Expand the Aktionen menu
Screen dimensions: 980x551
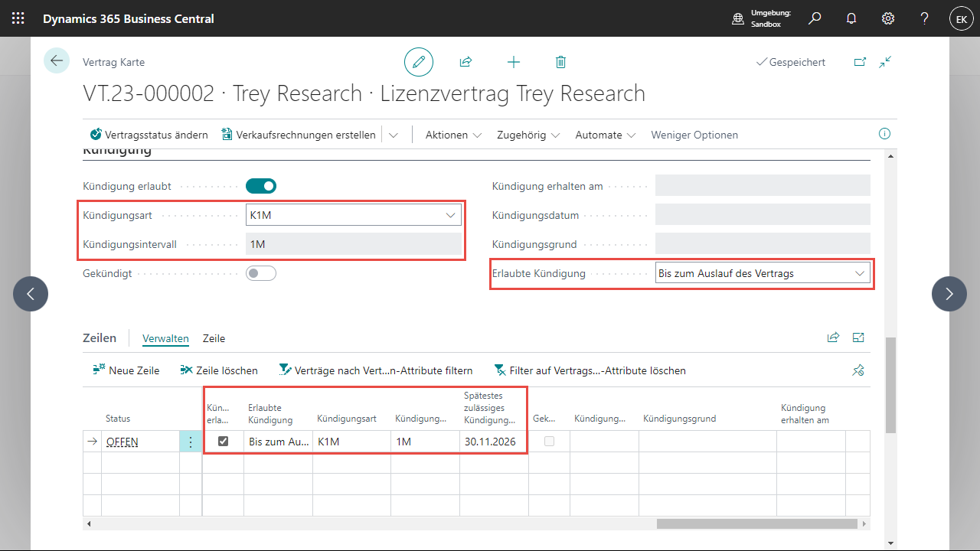click(x=453, y=135)
